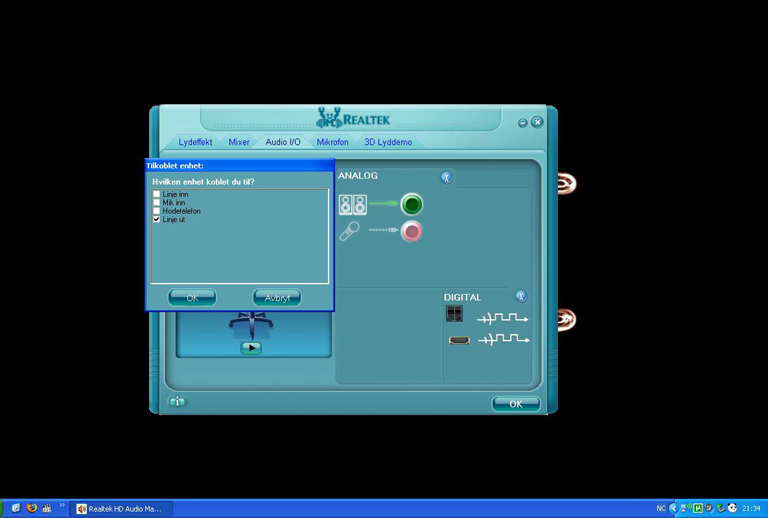768x518 pixels.
Task: Click the digital signal waveform beside the HDMI connector
Action: coord(504,339)
